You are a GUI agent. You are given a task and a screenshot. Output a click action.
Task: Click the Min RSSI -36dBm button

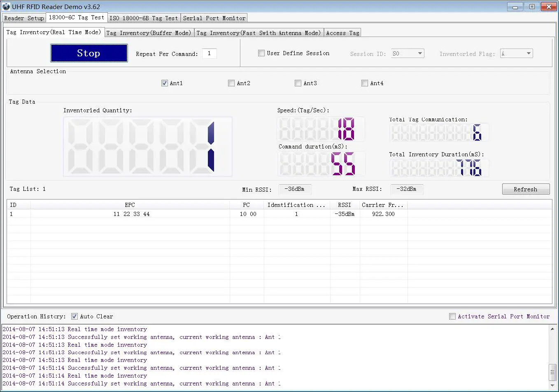[295, 189]
